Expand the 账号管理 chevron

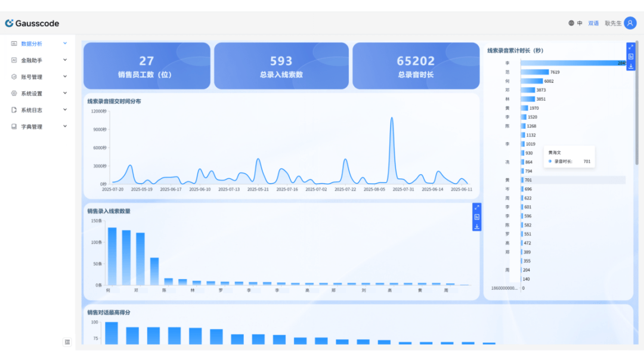pos(65,77)
